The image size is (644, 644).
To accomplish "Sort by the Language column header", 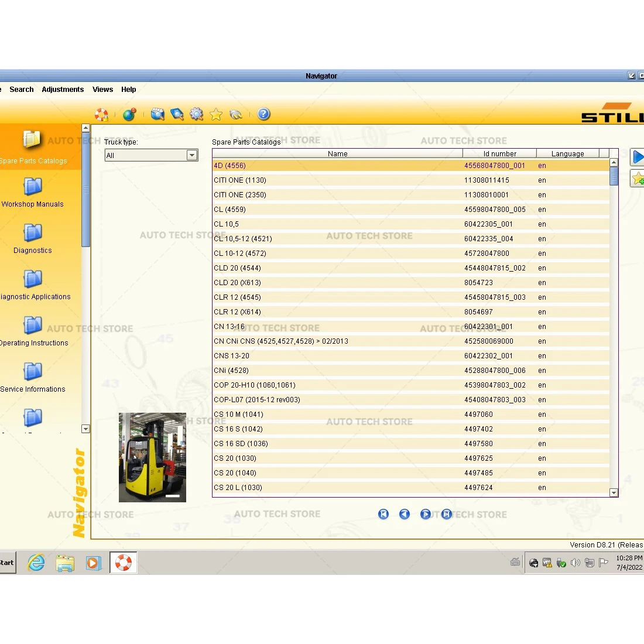I will coord(568,153).
